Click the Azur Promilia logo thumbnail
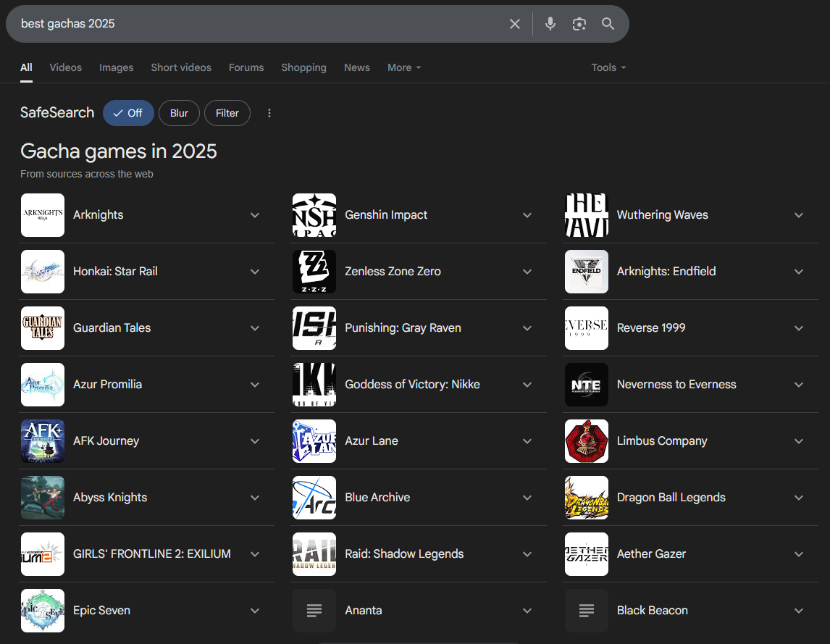Viewport: 830px width, 644px height. tap(42, 385)
